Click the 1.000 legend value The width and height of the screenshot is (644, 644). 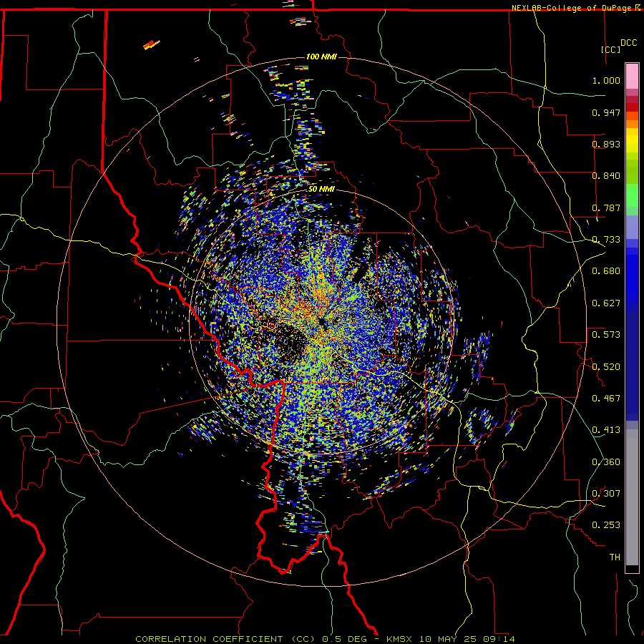coord(606,80)
